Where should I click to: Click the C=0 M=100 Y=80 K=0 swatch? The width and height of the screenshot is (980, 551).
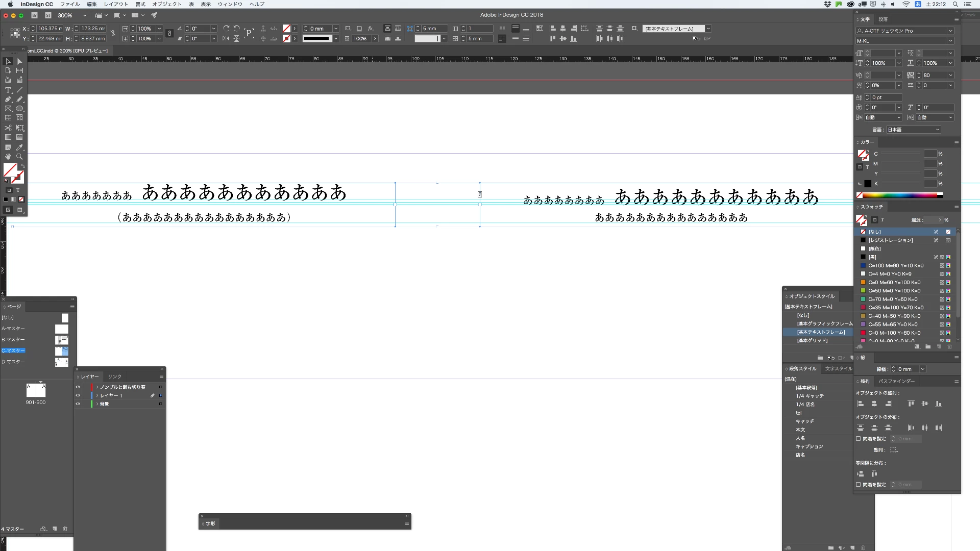coord(894,333)
